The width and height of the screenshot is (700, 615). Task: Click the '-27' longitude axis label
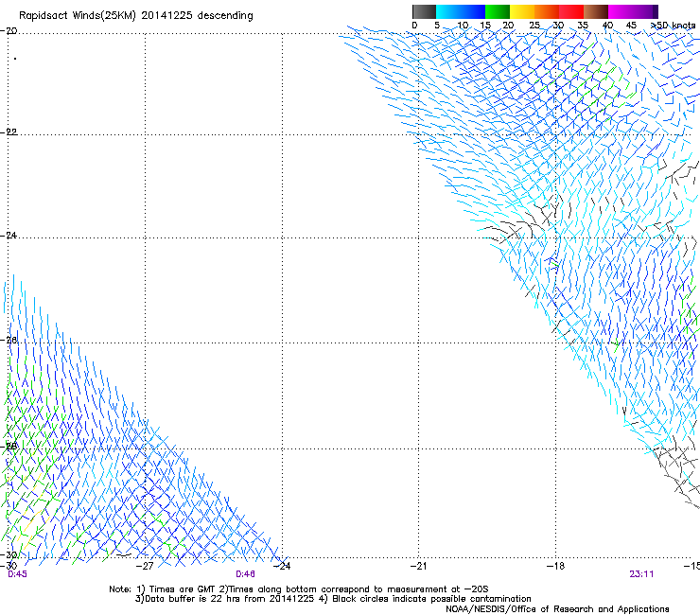point(145,567)
